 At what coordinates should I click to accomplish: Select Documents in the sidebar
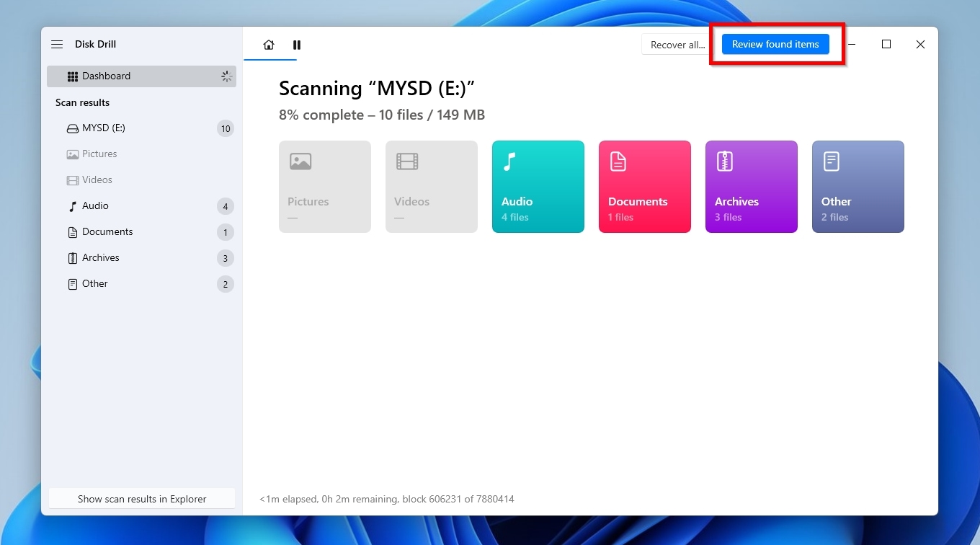(x=141, y=232)
